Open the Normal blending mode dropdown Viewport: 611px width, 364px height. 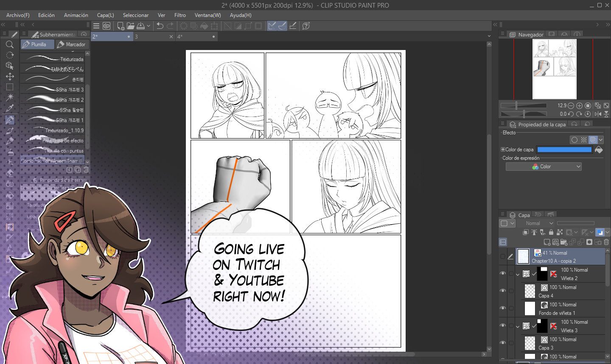coord(539,223)
